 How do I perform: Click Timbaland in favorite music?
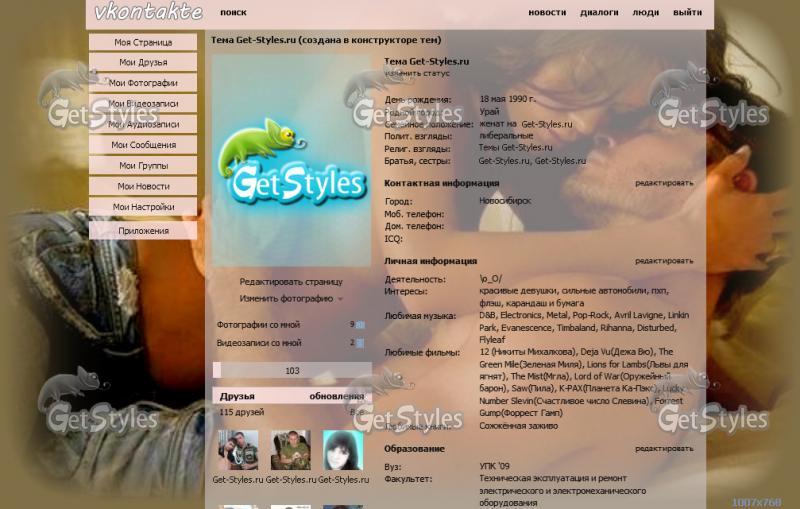coord(576,327)
